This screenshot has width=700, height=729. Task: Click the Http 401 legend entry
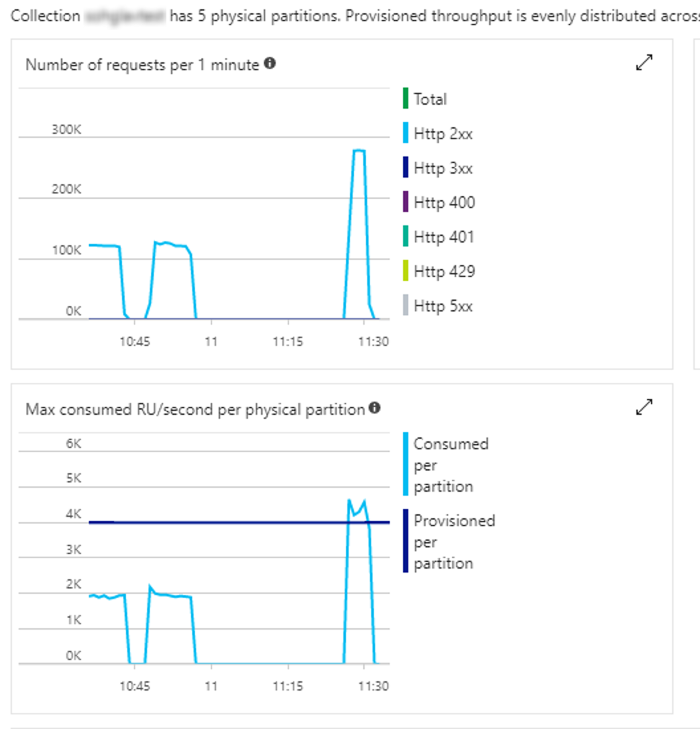click(439, 237)
